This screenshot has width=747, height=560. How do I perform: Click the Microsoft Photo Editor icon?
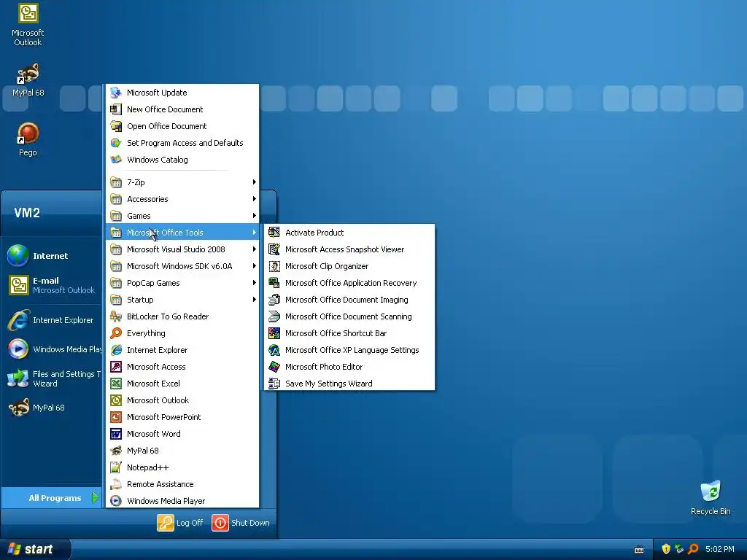coord(274,367)
